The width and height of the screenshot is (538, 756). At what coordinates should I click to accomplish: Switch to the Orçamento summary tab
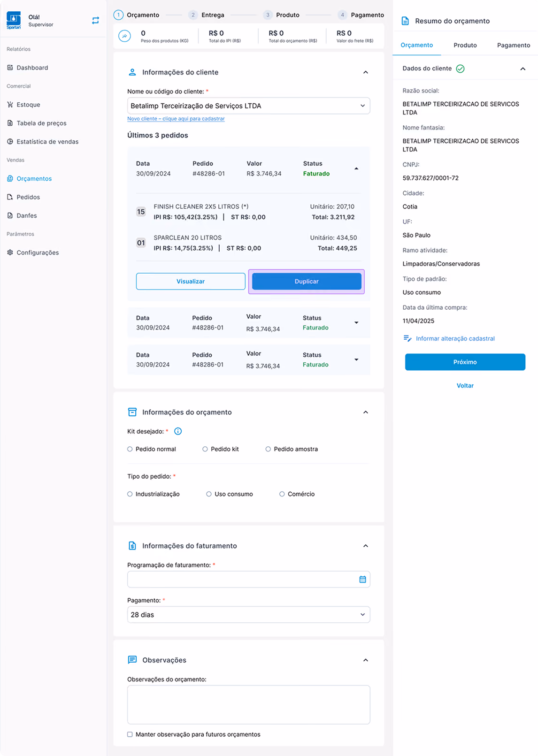tap(417, 45)
